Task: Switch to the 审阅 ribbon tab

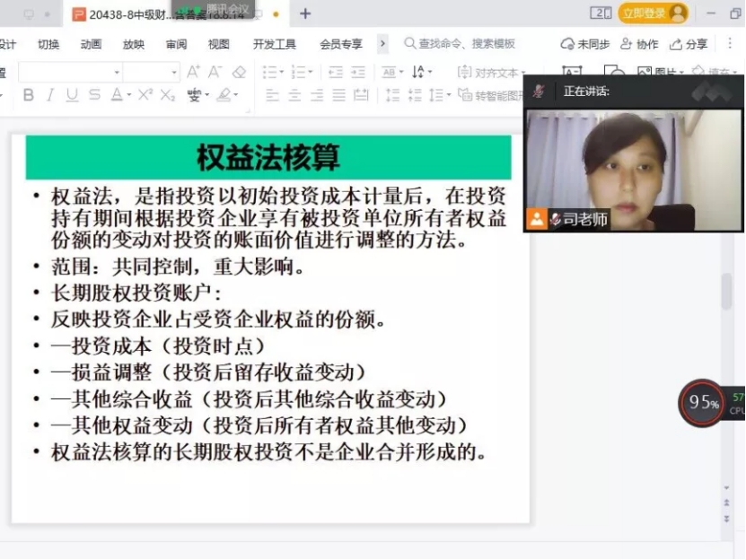Action: click(x=176, y=44)
